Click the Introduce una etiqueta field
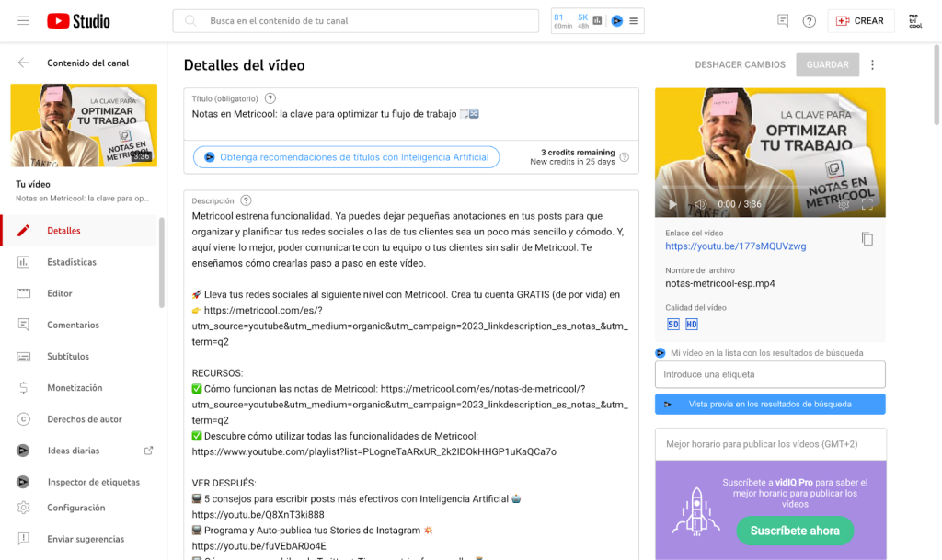 tap(770, 374)
